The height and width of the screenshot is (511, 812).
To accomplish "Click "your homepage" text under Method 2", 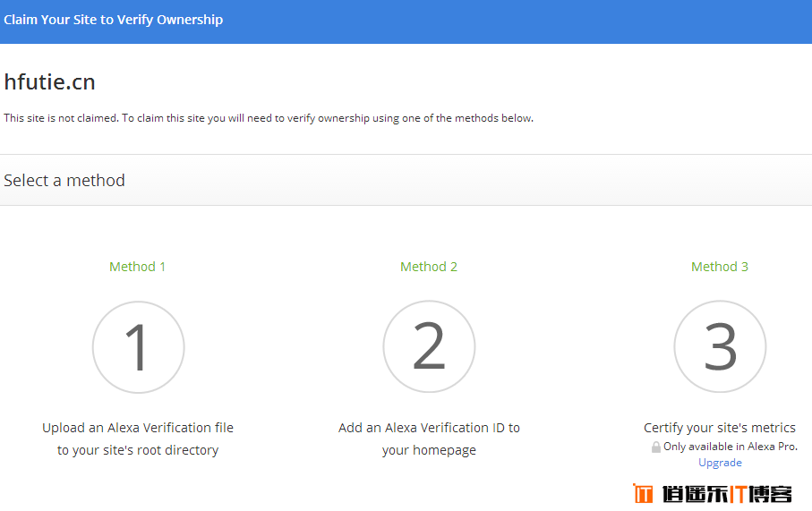I will 430,450.
